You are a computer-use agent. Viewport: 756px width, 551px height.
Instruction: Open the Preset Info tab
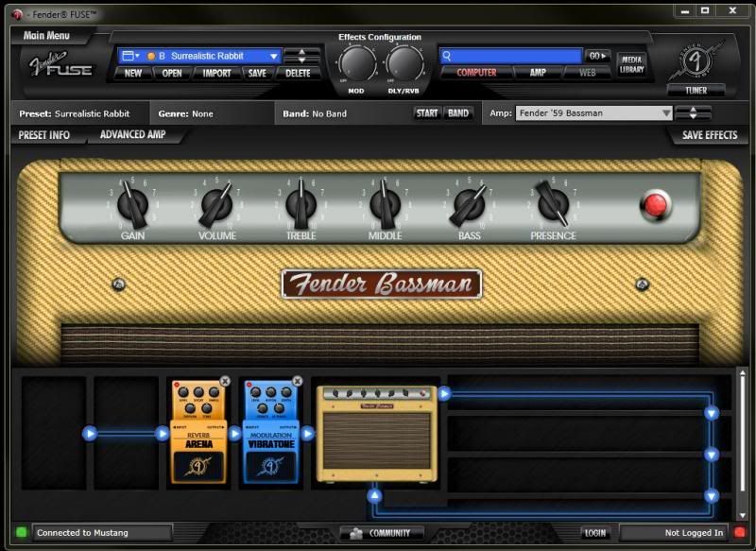(44, 135)
